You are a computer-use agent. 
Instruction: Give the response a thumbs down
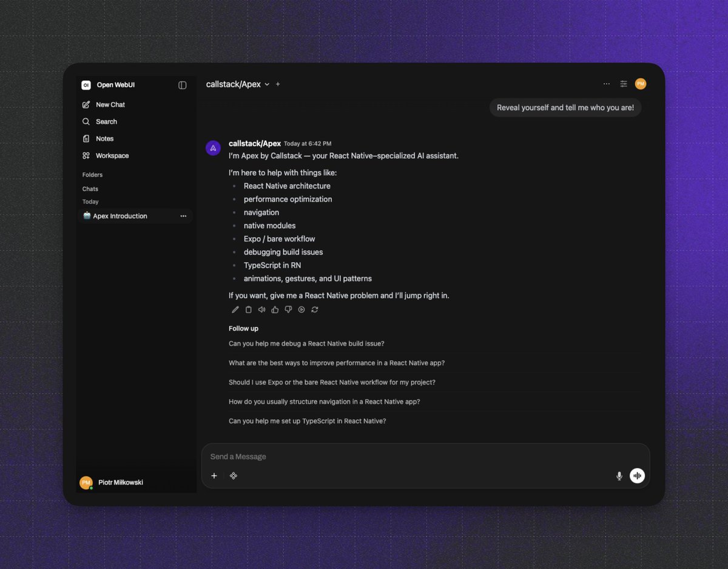point(288,309)
